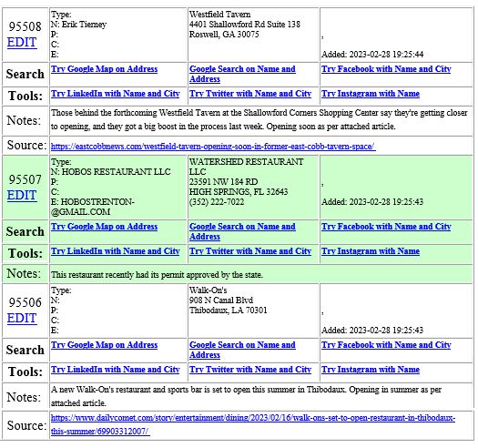Click the 'E: HOBOSTRENTON-' email text
The image size is (478, 448).
coord(93,202)
